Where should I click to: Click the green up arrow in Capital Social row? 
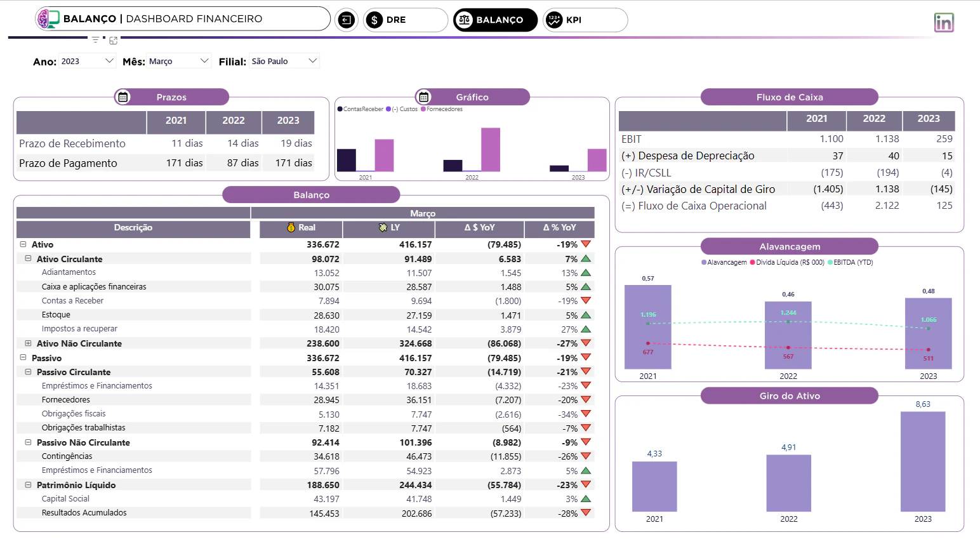tap(586, 499)
